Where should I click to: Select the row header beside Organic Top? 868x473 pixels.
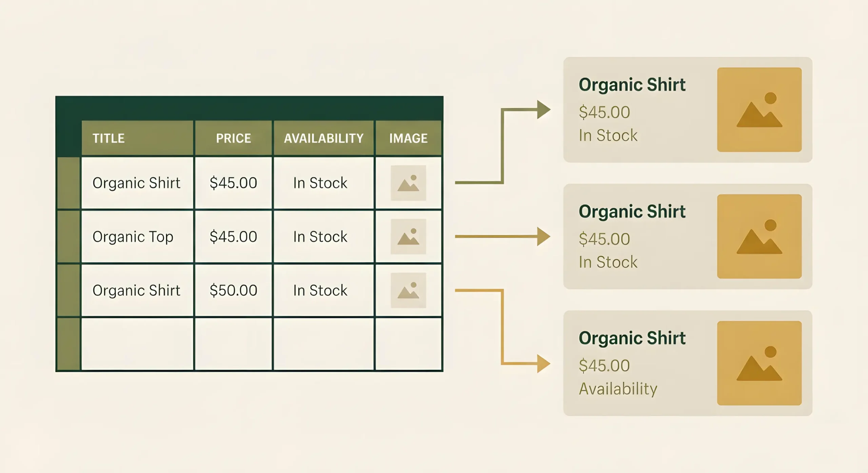(69, 236)
